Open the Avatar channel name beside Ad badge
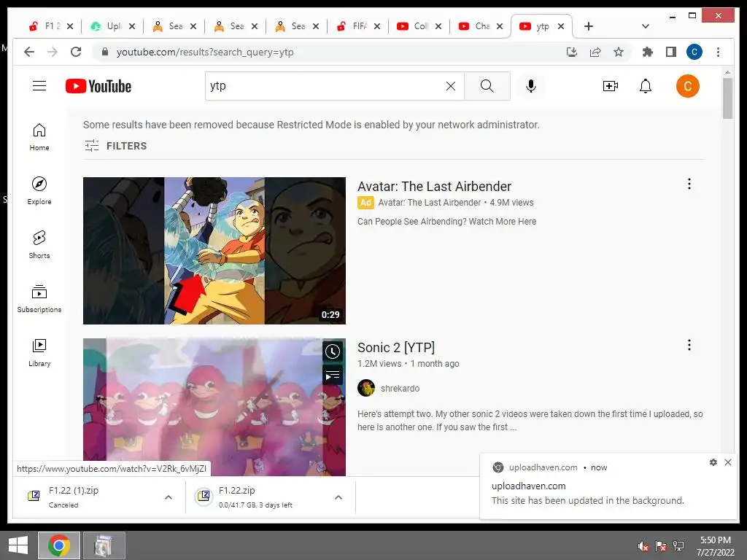The image size is (747, 560). 429,203
